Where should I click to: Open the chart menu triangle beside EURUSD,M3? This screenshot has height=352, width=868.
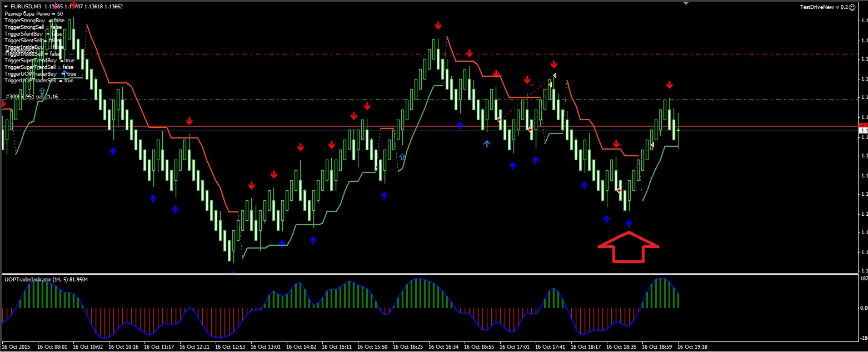6,7
